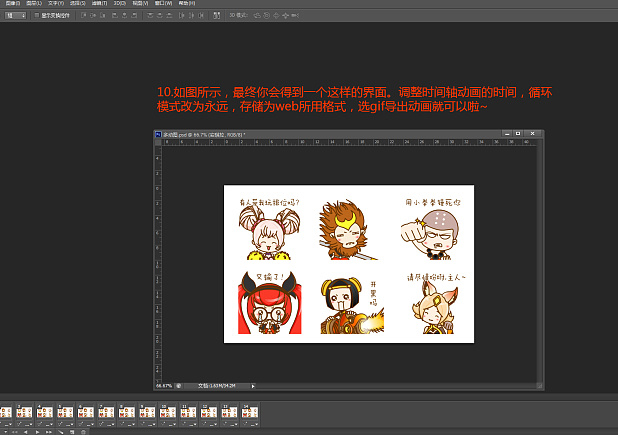Close the PSD document window
Viewport: 618px width, 435px height.
532,134
